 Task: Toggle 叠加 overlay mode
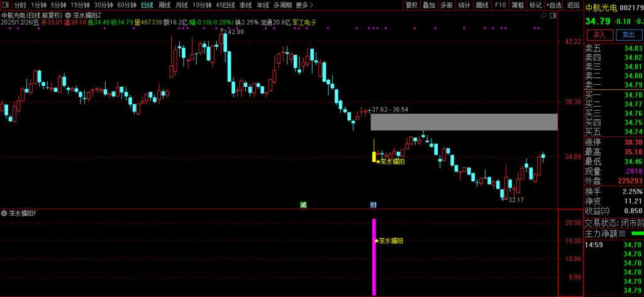[429, 5]
